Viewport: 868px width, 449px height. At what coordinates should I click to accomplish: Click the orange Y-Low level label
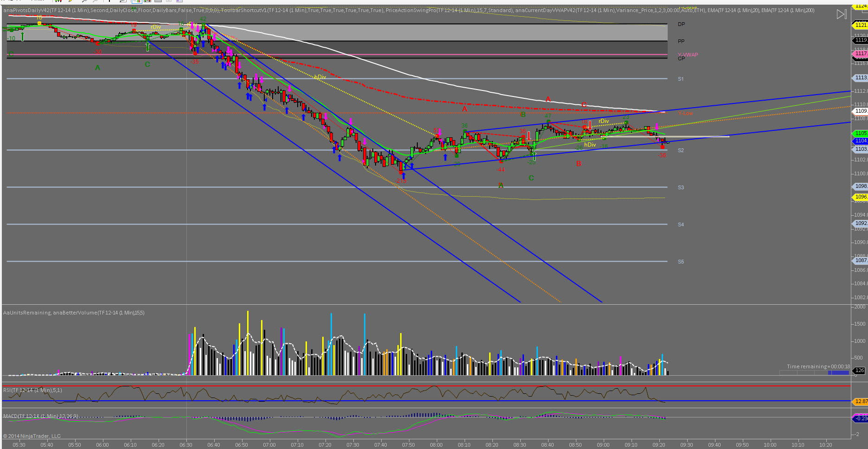coord(685,113)
